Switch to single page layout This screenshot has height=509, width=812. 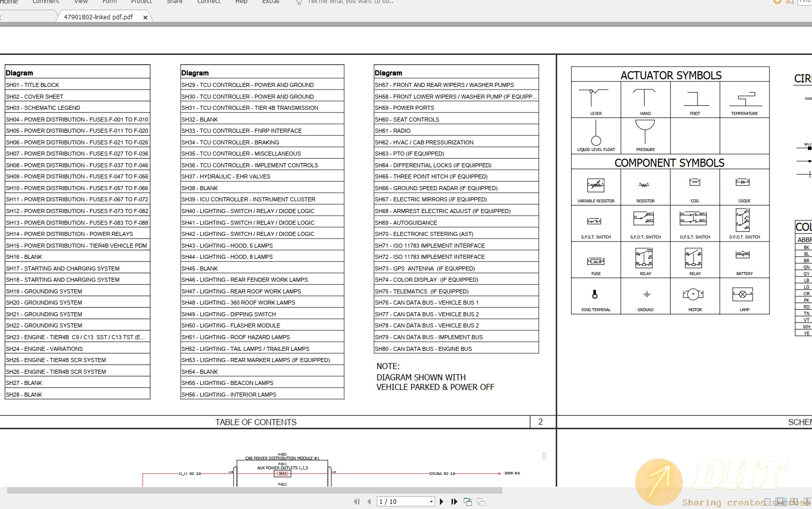(x=767, y=502)
